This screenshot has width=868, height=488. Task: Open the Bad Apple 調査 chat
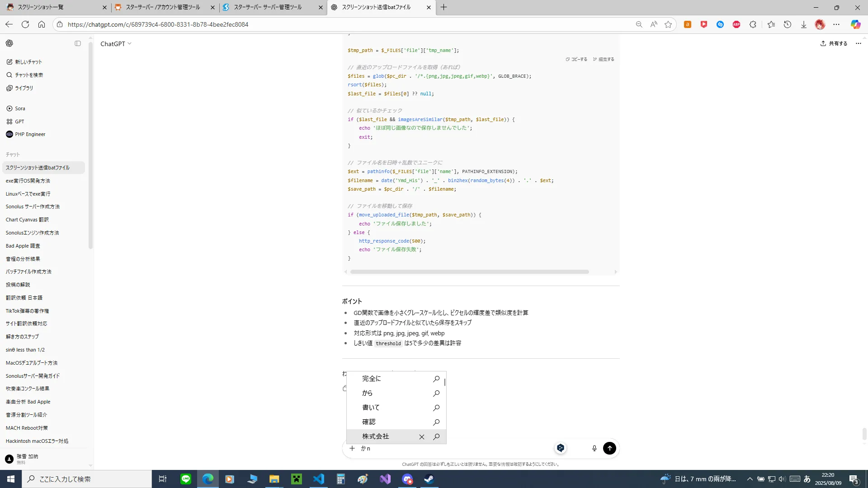click(x=23, y=246)
